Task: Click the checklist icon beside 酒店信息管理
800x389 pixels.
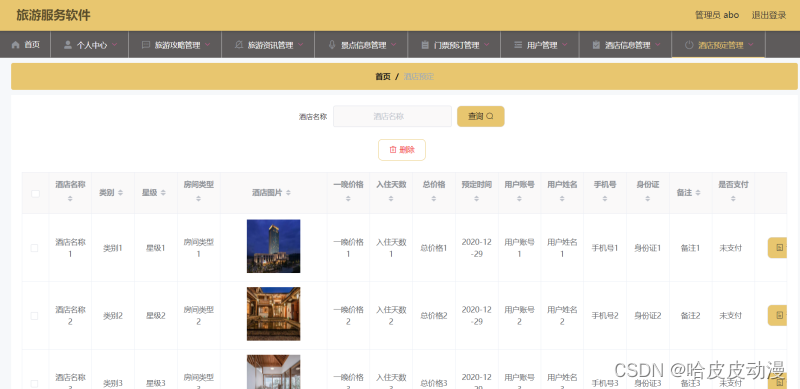Action: point(596,45)
